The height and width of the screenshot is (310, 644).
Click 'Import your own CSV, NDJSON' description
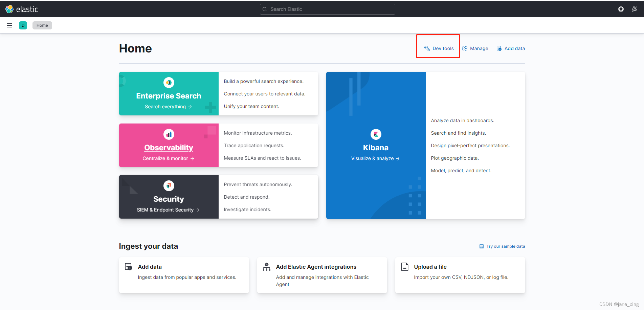pos(461,277)
